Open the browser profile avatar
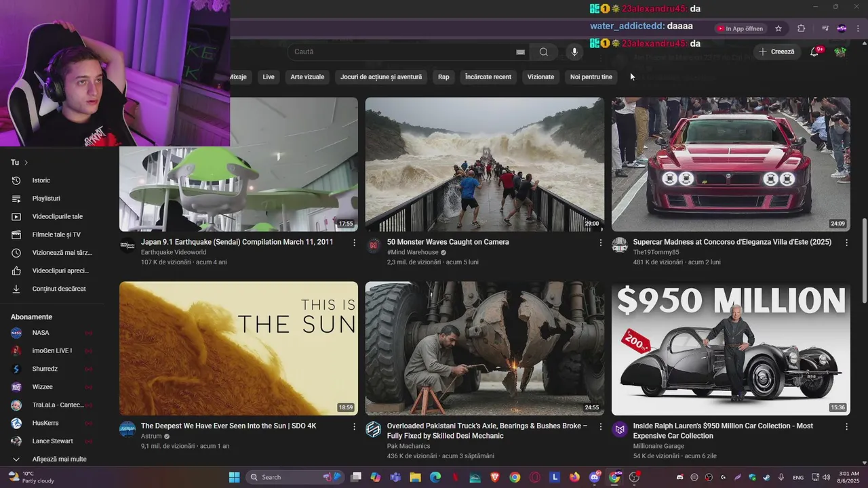Image resolution: width=868 pixels, height=488 pixels. tap(842, 28)
